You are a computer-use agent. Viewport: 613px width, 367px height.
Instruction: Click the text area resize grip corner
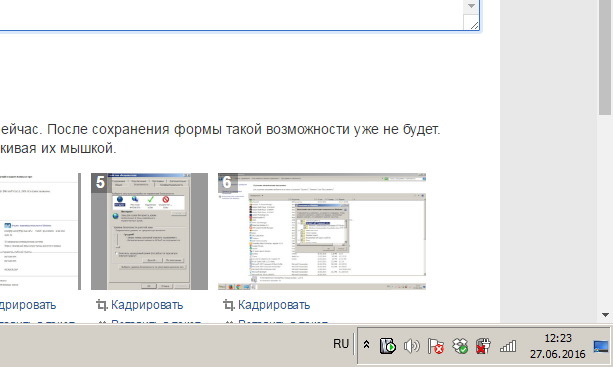pos(474,25)
